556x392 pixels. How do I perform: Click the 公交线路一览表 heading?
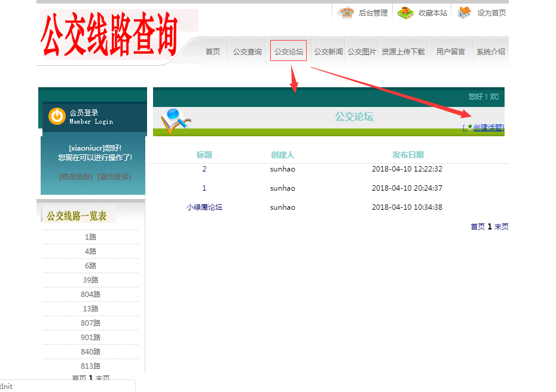click(77, 216)
